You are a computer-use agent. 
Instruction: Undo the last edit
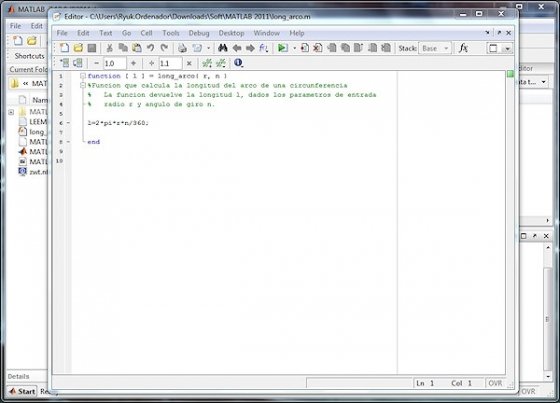pyautogui.click(x=150, y=48)
